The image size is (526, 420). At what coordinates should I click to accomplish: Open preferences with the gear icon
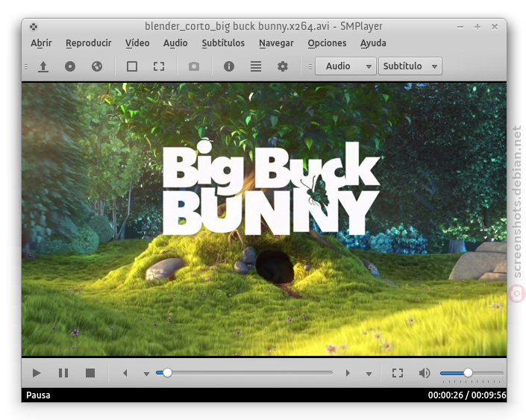283,66
